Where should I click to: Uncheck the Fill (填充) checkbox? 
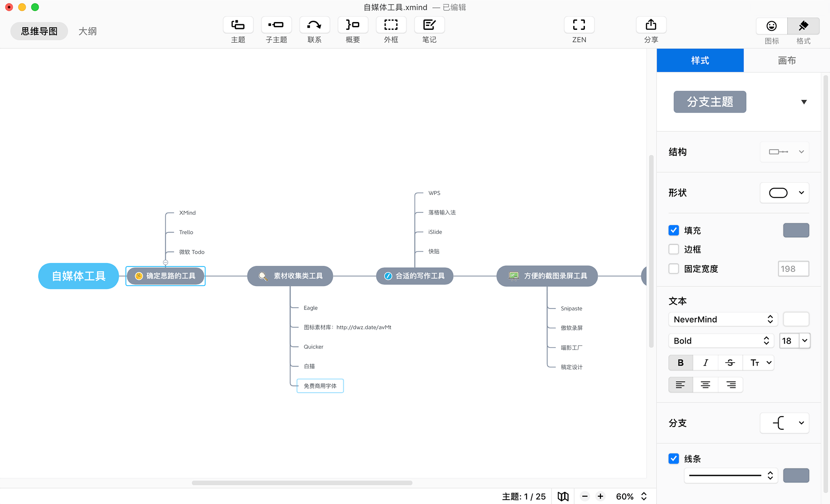674,230
